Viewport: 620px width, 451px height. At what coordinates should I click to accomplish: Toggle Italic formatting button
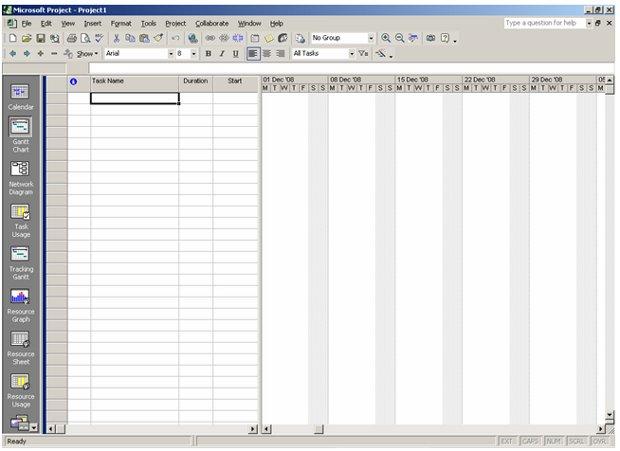tap(222, 54)
